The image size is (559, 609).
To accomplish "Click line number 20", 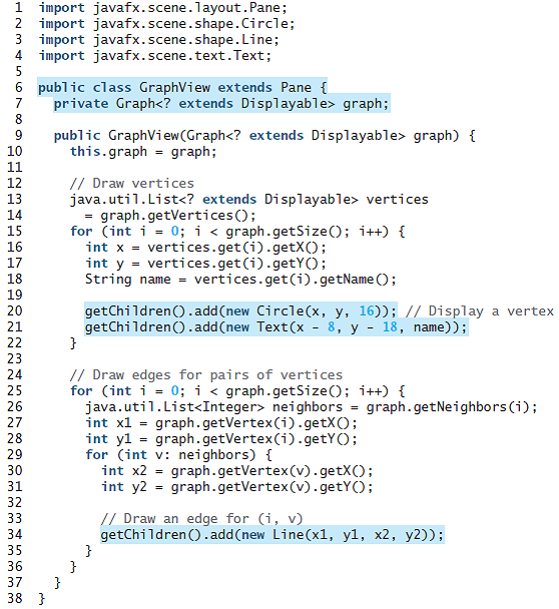I will [x=15, y=311].
